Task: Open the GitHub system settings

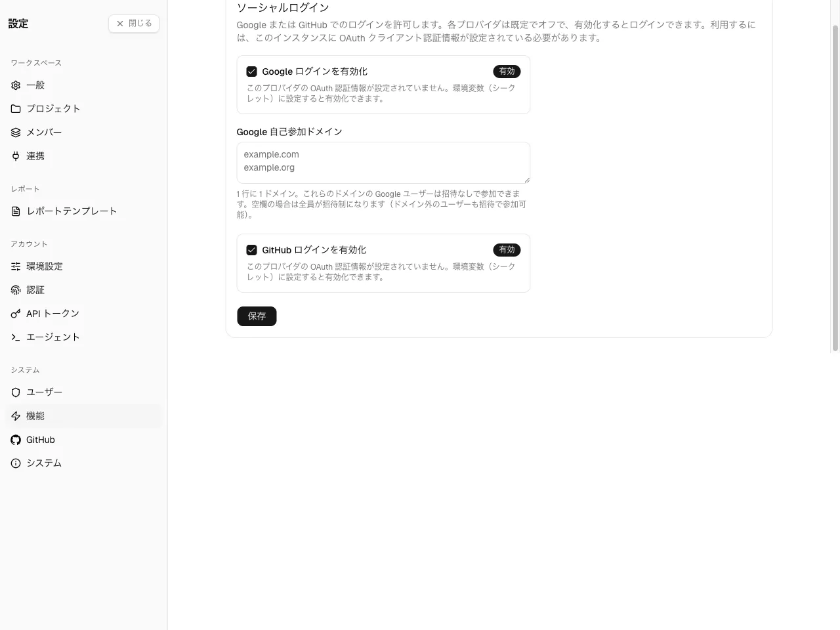Action: coord(83,440)
